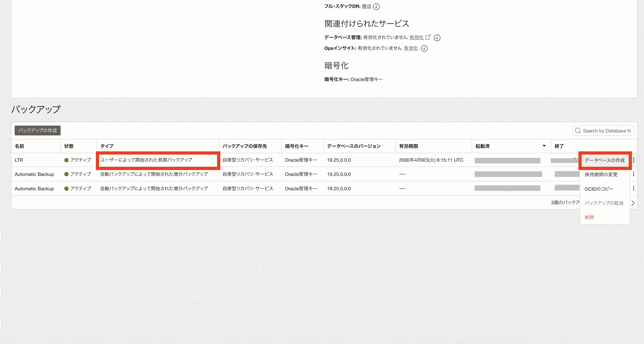Click the 有効期限 column header
This screenshot has width=644, height=344.
408,146
